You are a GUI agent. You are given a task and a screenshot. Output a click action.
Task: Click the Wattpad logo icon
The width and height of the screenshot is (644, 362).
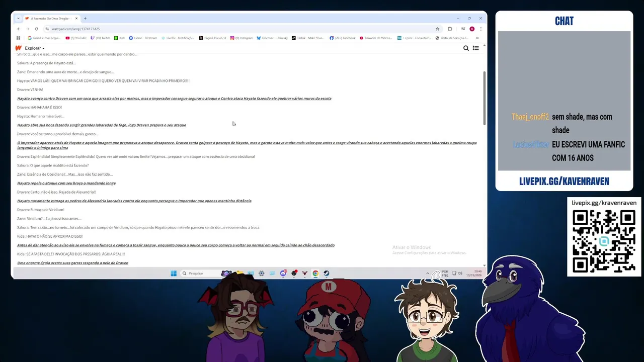(19, 48)
